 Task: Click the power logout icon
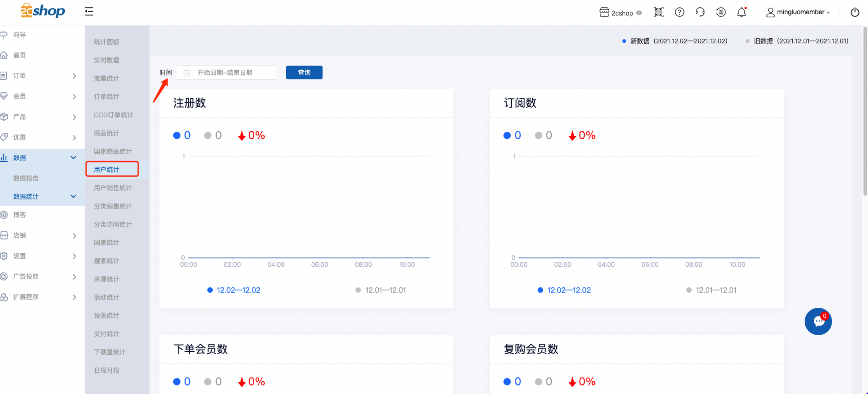point(855,12)
